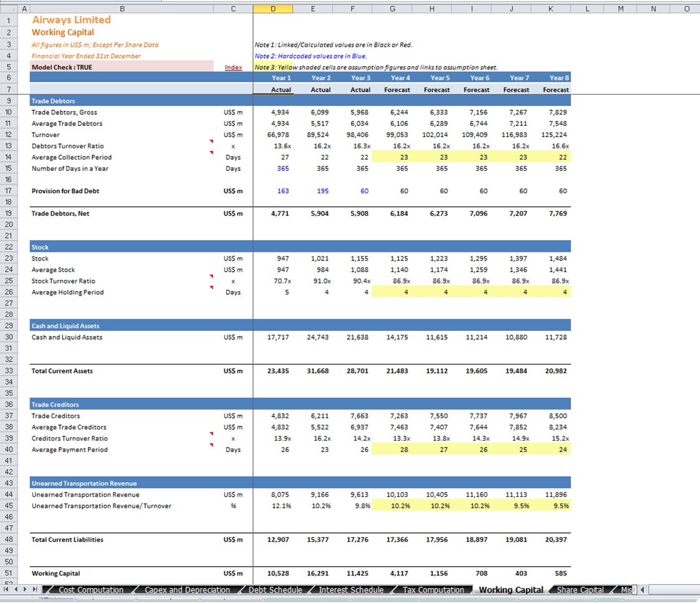The width and height of the screenshot is (700, 604).
Task: Select the Model Check : TRUE cell
Action: 122,67
